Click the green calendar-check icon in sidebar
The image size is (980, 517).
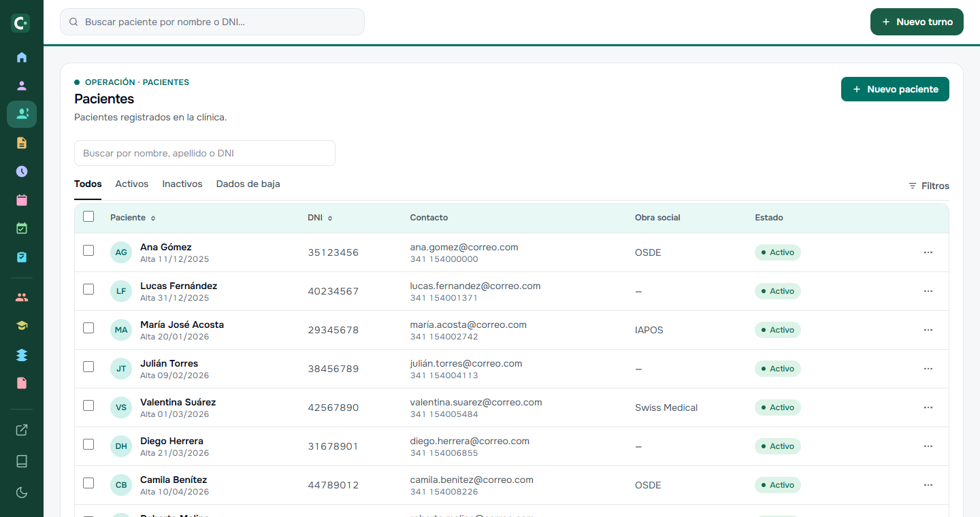[x=22, y=229]
